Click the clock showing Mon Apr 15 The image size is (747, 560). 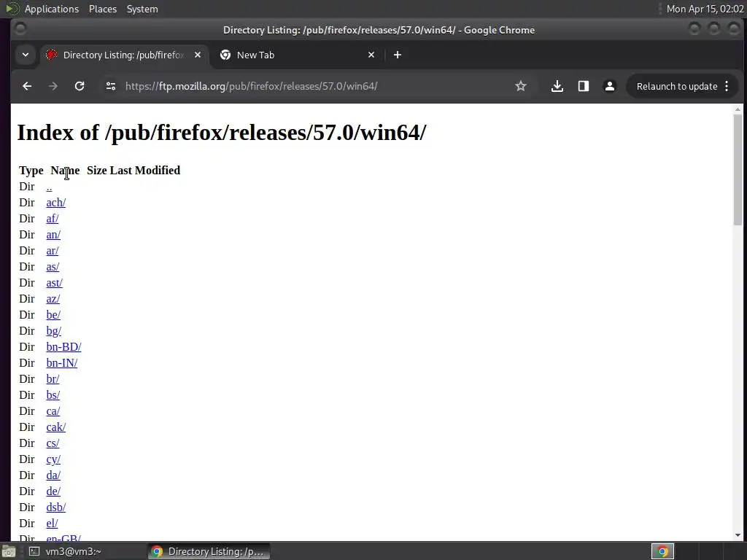click(705, 9)
